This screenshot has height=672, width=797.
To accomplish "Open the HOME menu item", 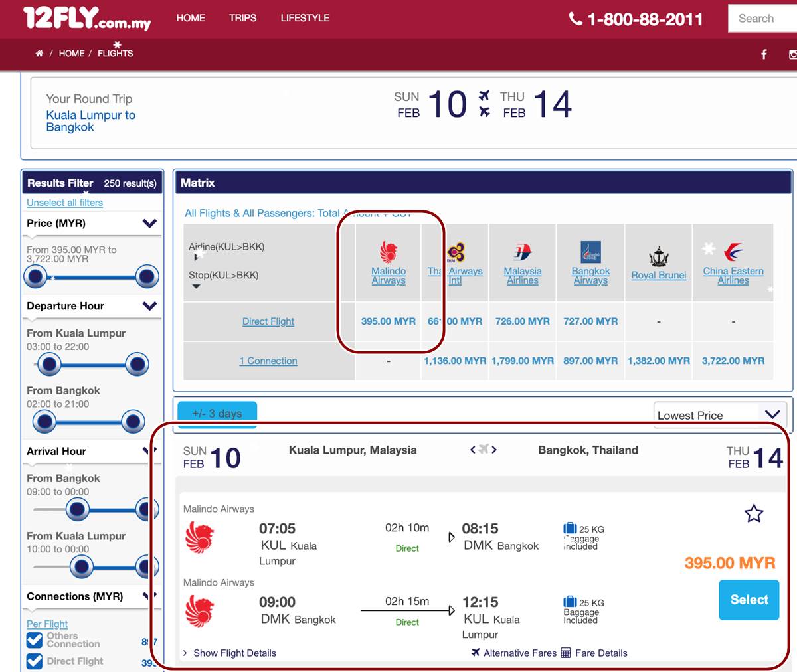I will (x=191, y=18).
